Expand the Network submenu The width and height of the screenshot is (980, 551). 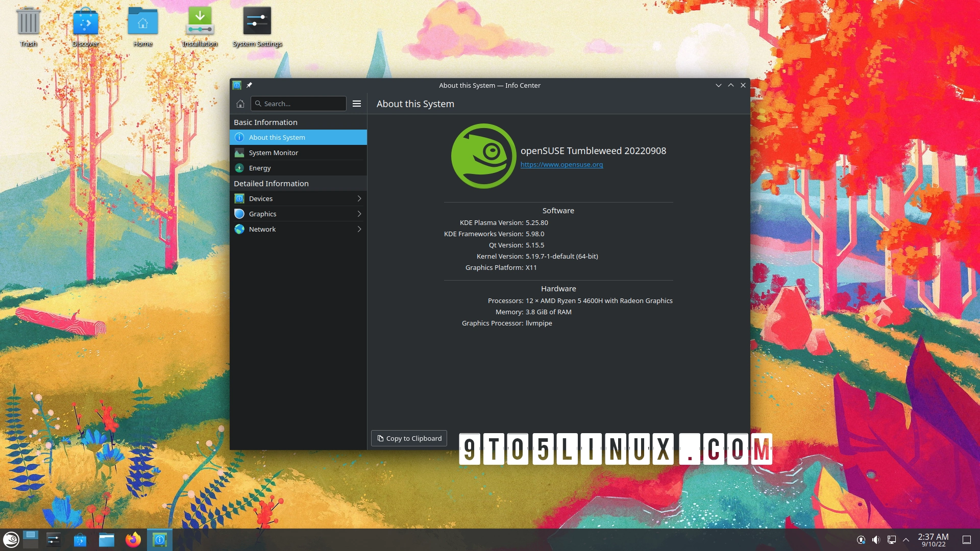(x=360, y=229)
